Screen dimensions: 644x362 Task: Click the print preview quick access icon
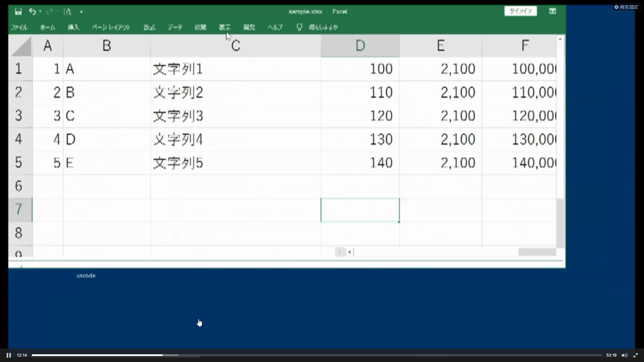pyautogui.click(x=68, y=12)
